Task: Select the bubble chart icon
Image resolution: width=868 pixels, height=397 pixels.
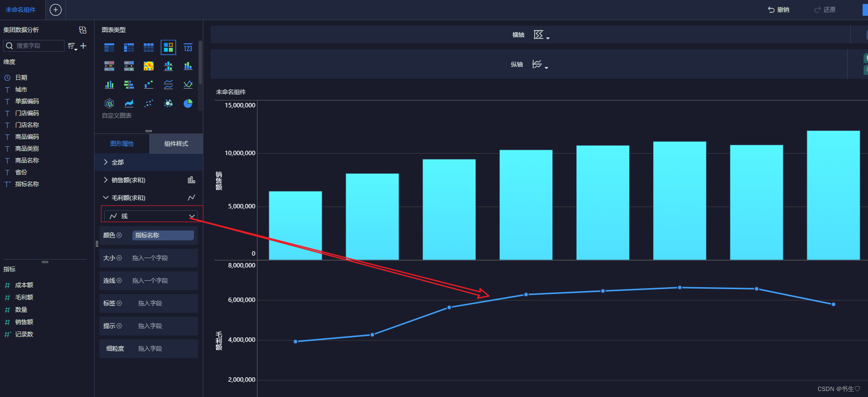Action: click(x=168, y=103)
